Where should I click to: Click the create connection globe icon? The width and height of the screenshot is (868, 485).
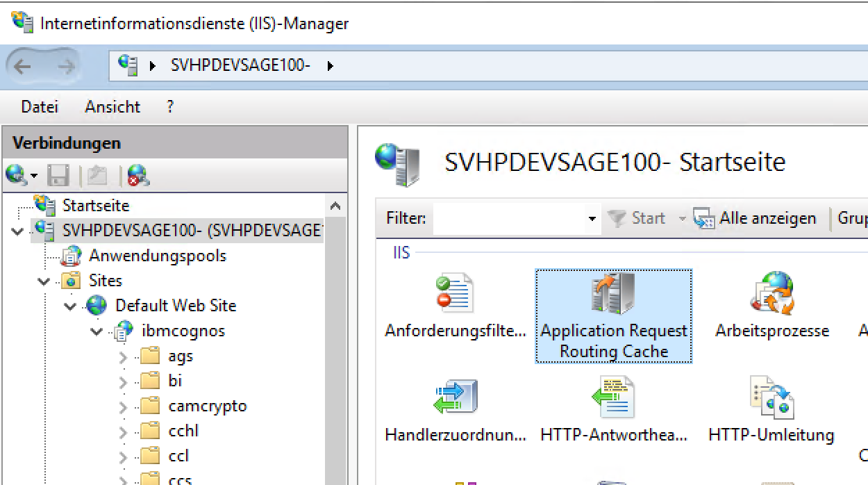click(17, 175)
